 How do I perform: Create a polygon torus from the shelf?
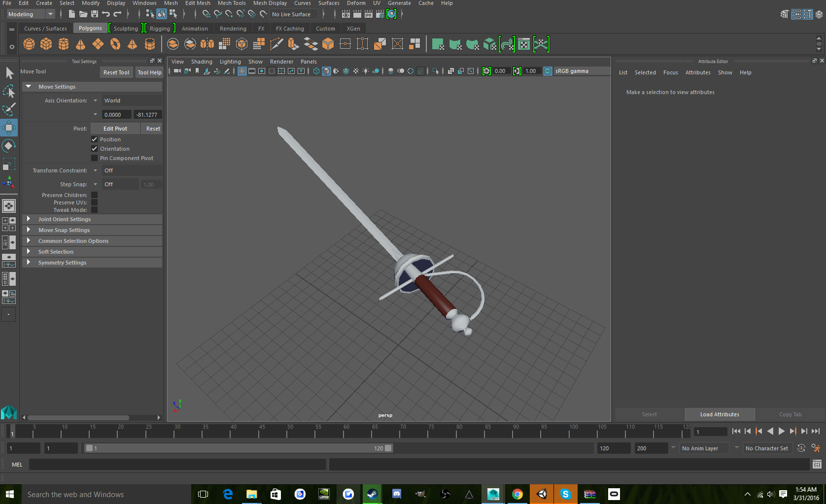115,44
